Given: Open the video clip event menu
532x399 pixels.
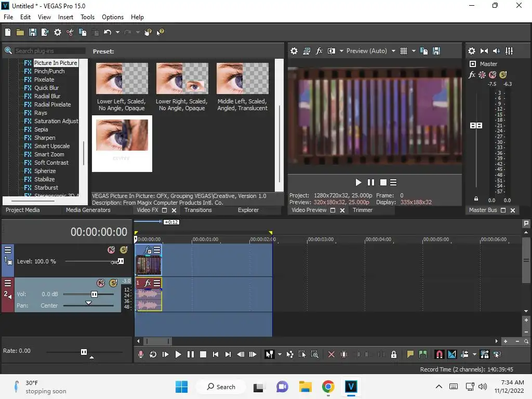Looking at the screenshot, I should click(x=157, y=250).
